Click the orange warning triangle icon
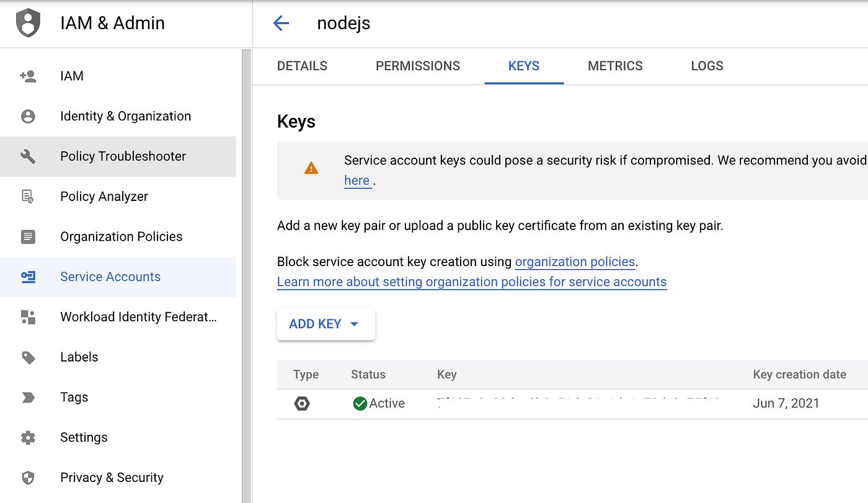The width and height of the screenshot is (868, 503). coord(311,168)
